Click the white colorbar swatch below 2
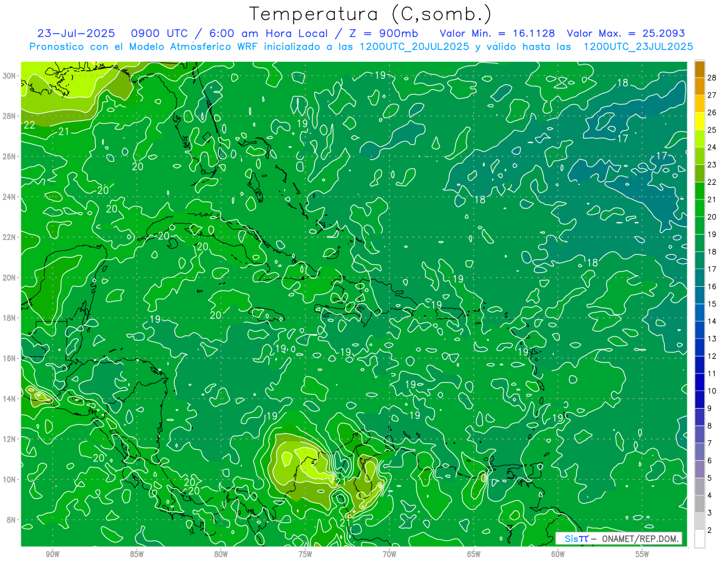728x562 pixels. 699,538
